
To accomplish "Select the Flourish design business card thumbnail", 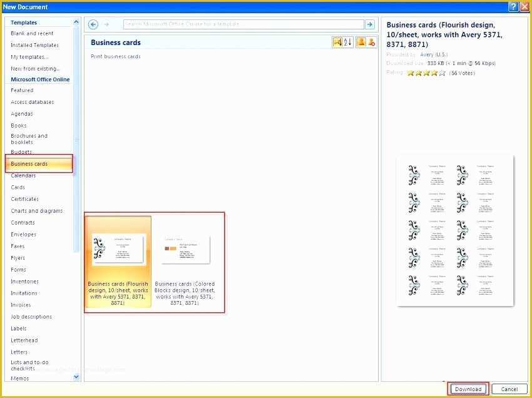I will click(118, 262).
